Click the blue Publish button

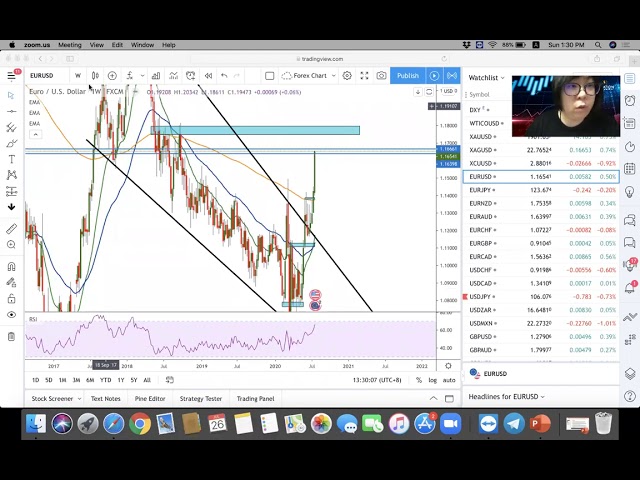[x=407, y=76]
